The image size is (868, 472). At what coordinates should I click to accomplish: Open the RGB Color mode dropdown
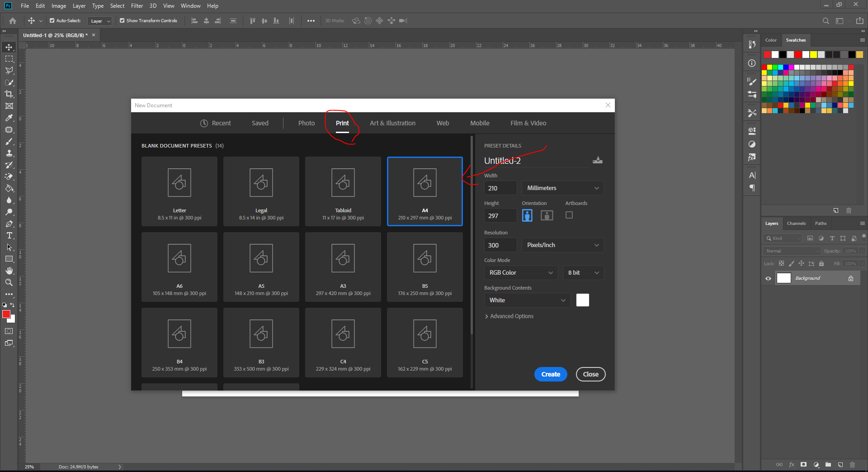[521, 272]
